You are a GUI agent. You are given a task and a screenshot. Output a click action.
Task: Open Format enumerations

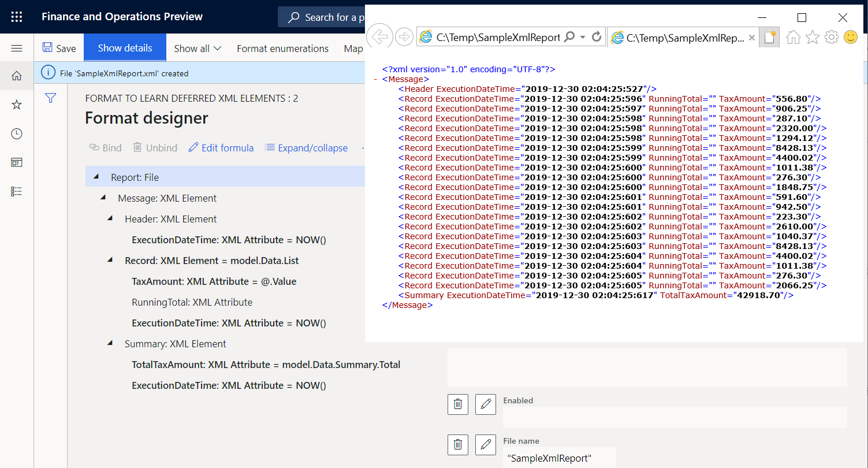pos(282,49)
